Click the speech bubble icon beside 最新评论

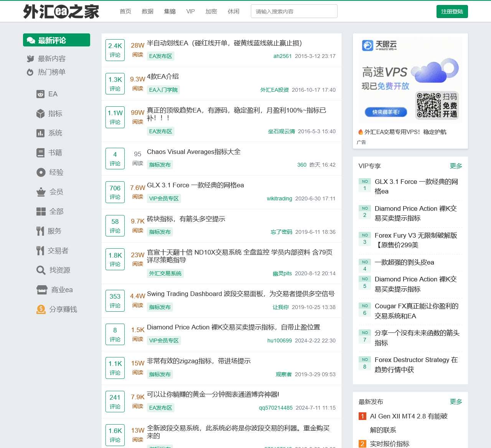pos(31,40)
